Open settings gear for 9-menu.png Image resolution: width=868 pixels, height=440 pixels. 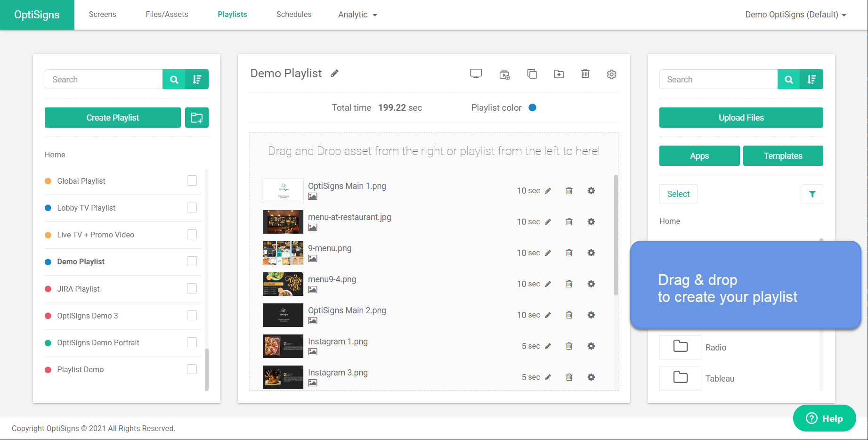coord(591,253)
